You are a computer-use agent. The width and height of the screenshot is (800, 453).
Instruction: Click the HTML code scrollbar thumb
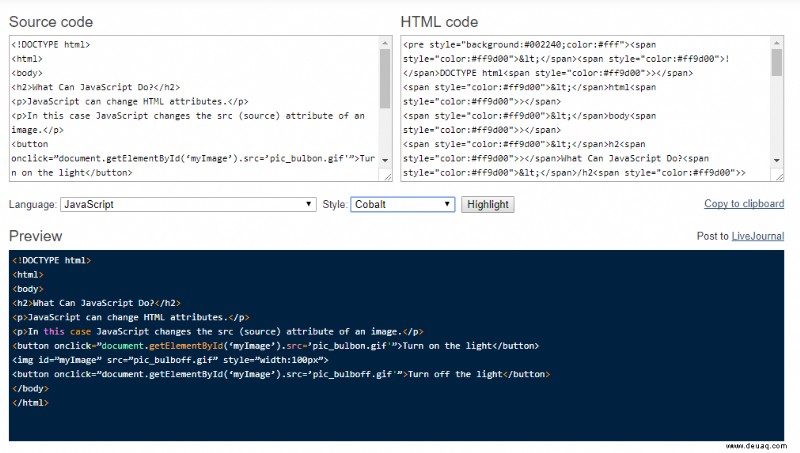(x=777, y=62)
